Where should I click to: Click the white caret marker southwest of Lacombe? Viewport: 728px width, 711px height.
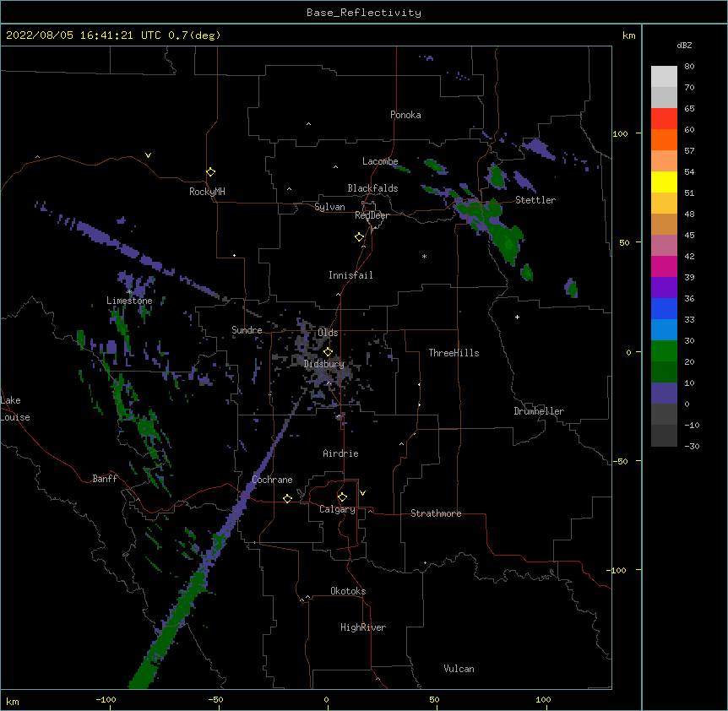click(x=335, y=167)
